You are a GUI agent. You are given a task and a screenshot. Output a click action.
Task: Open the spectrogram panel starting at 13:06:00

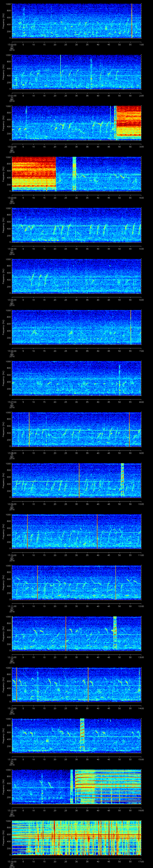tap(77, 327)
